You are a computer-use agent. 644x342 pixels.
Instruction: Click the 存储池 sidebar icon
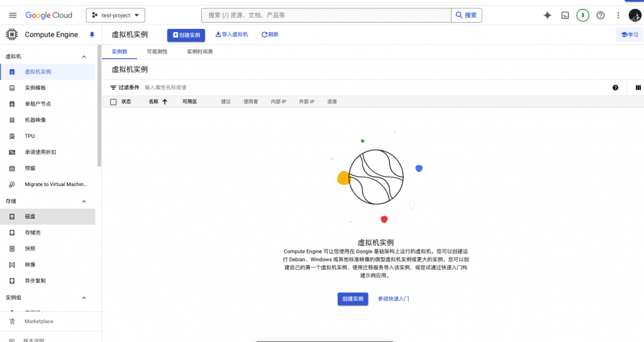click(x=12, y=233)
